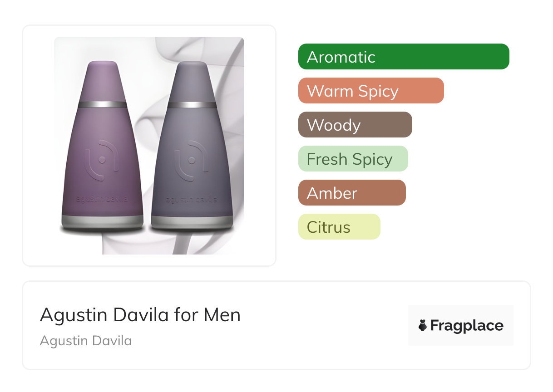Click the silver band on gray bottle

point(192,105)
